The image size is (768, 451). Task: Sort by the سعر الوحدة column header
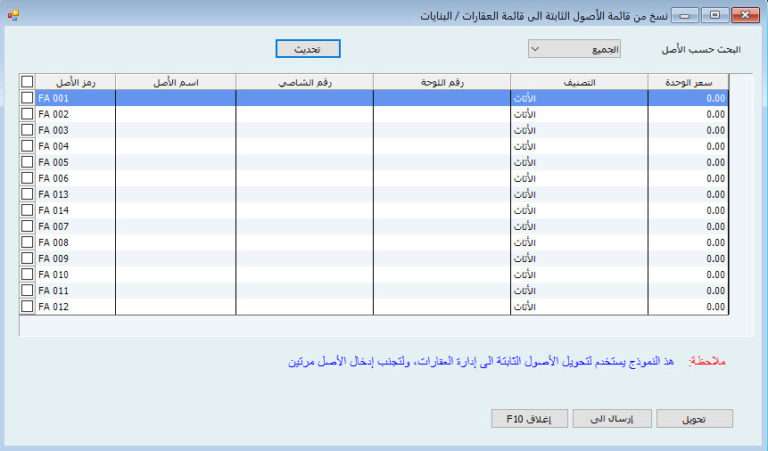click(688, 82)
